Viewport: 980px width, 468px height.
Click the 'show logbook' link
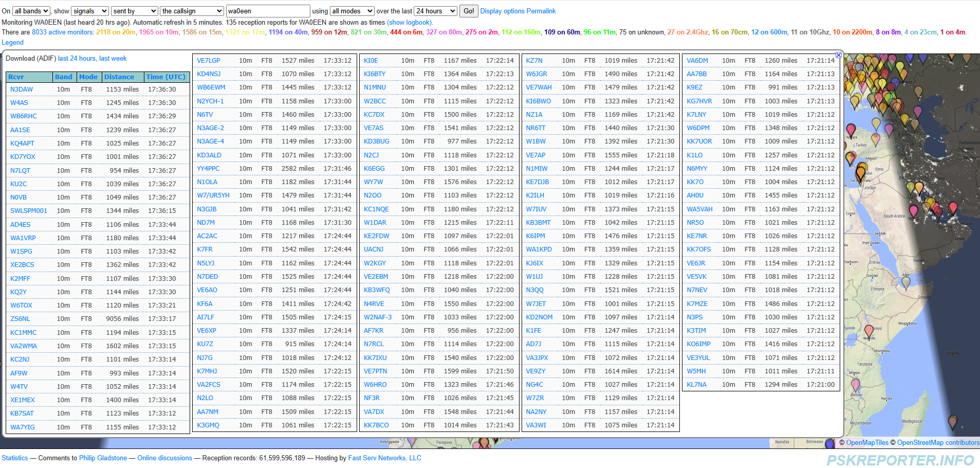pyautogui.click(x=409, y=22)
